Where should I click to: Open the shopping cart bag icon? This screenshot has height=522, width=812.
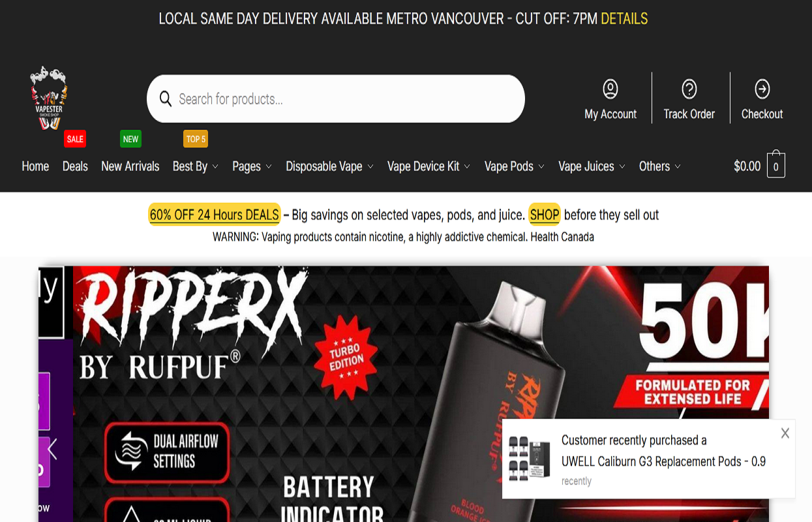[776, 165]
